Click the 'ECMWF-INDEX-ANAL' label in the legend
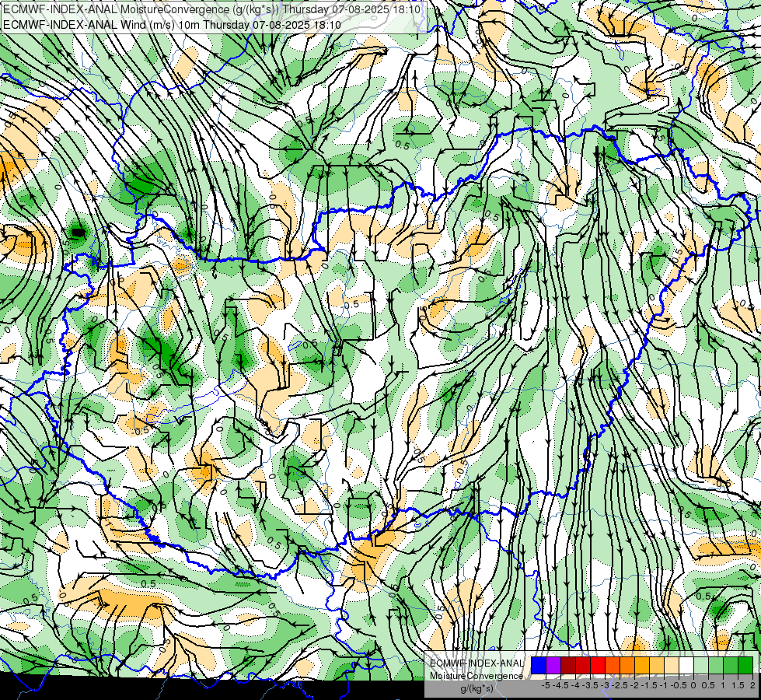 coord(476,663)
